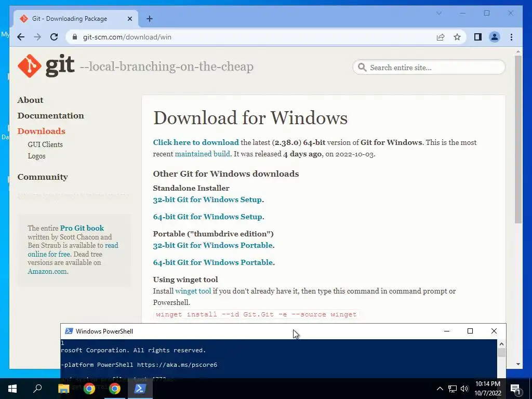Reload the git-scm.com page
The width and height of the screenshot is (532, 399).
[x=54, y=37]
